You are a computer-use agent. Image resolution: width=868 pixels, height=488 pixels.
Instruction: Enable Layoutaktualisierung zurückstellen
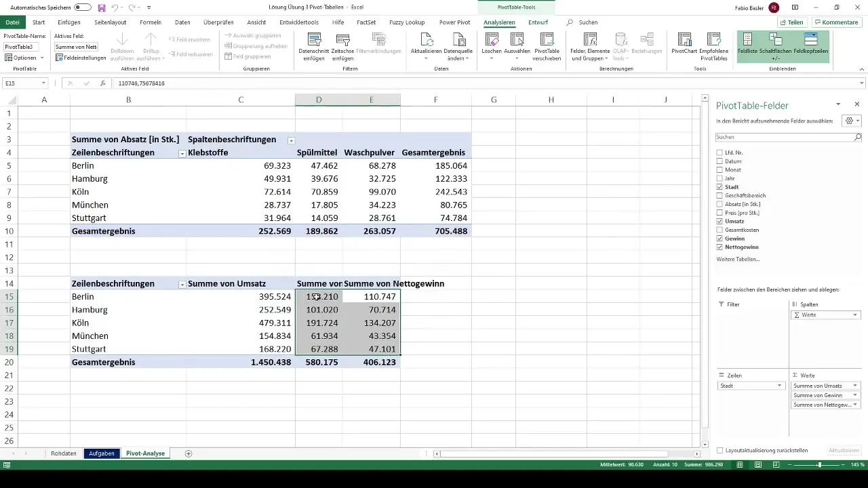coord(720,450)
